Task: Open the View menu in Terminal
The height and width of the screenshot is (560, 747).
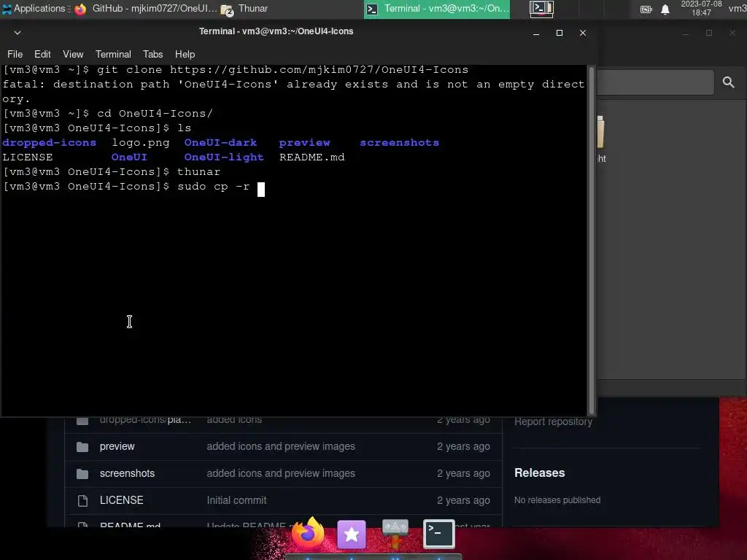Action: click(73, 54)
